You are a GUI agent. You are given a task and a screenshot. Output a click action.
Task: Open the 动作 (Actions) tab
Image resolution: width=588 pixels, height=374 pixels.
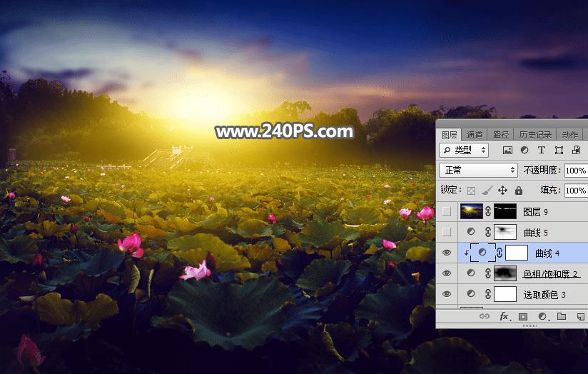pyautogui.click(x=570, y=135)
